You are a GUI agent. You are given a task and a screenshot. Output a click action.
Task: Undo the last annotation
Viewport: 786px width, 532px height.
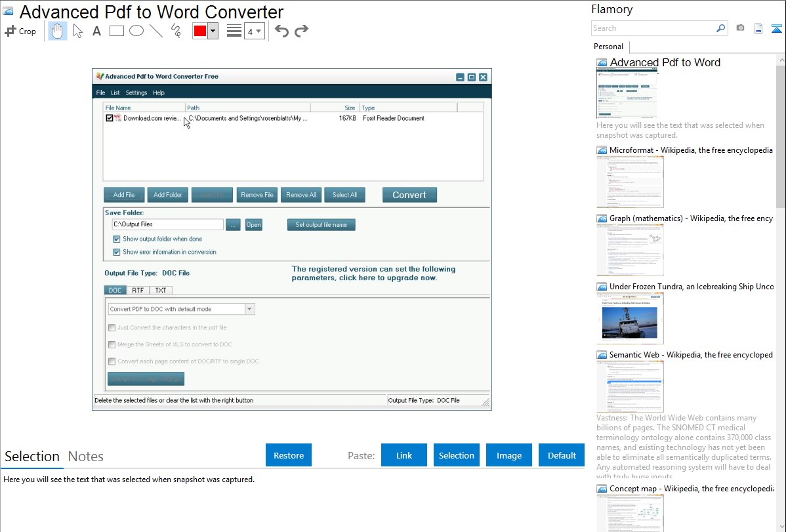point(281,31)
